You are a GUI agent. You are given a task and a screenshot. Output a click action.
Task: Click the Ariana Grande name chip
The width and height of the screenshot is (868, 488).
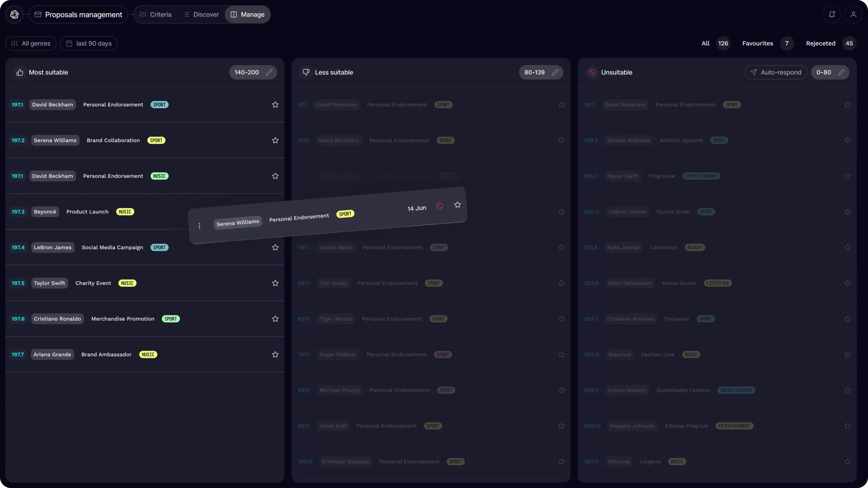pos(52,354)
